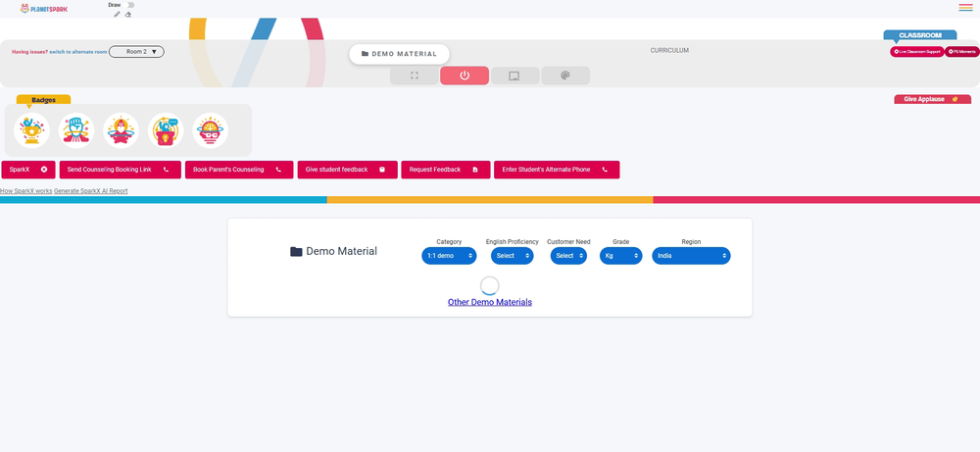Select the eraser tool
This screenshot has height=452, width=980.
(x=128, y=15)
